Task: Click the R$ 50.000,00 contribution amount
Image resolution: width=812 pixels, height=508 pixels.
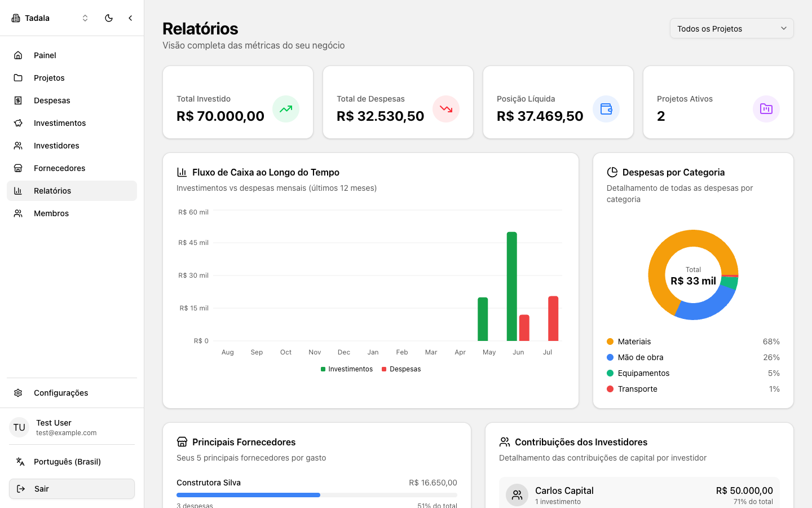Action: pyautogui.click(x=744, y=491)
